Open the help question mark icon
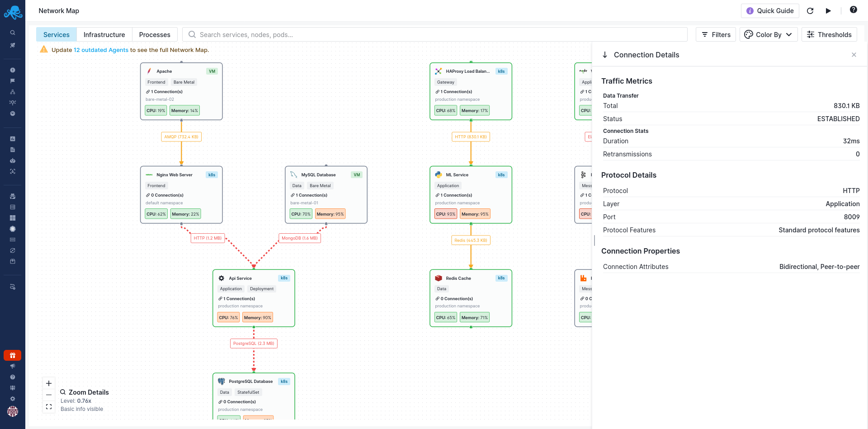Viewport: 868px width, 429px height. [x=853, y=10]
